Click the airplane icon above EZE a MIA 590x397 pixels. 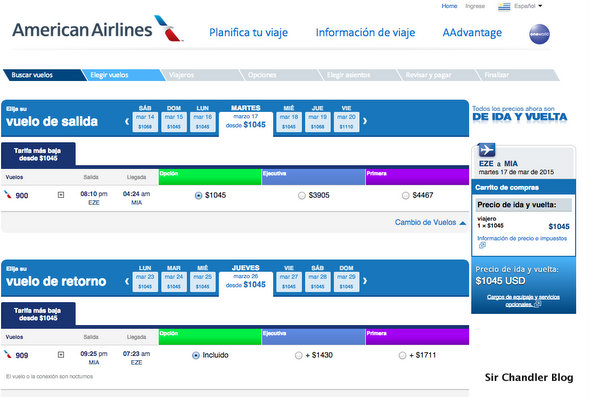coord(487,150)
